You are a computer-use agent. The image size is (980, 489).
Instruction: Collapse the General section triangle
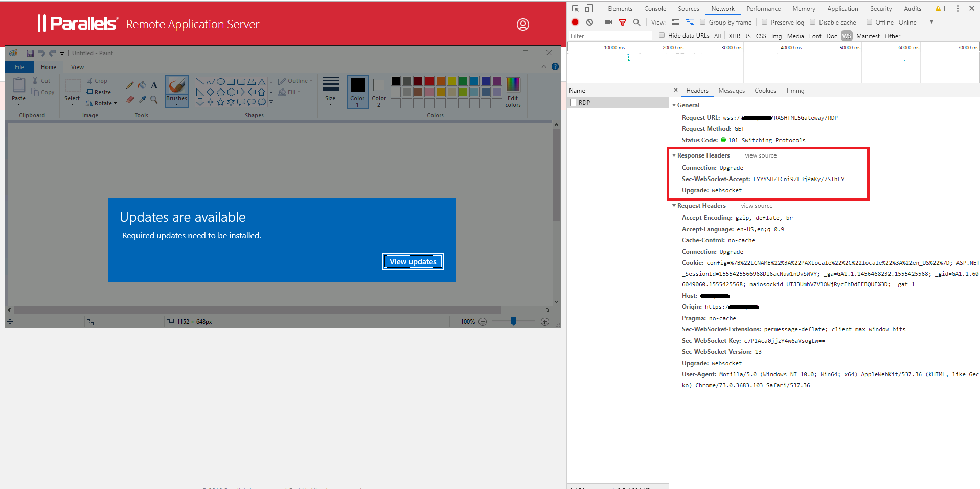pos(674,105)
